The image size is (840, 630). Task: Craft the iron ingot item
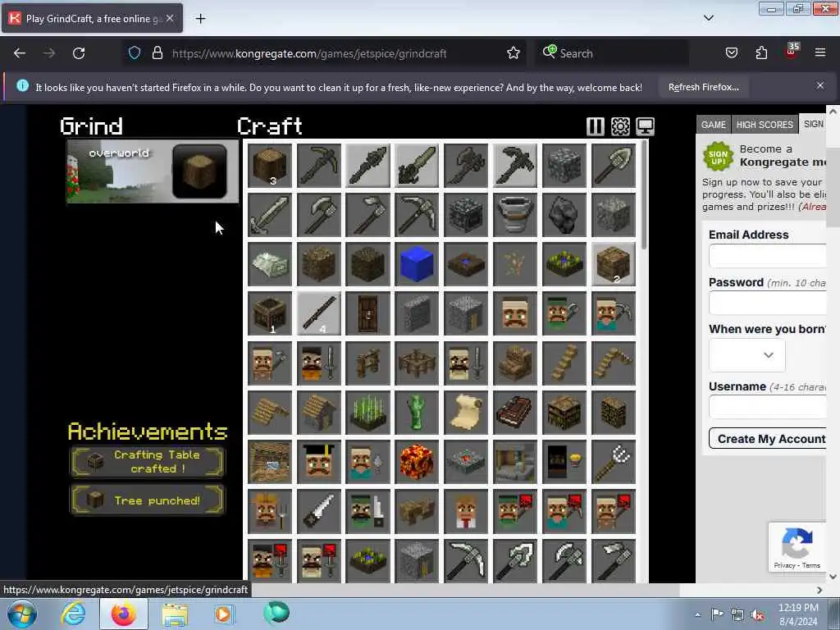(270, 264)
